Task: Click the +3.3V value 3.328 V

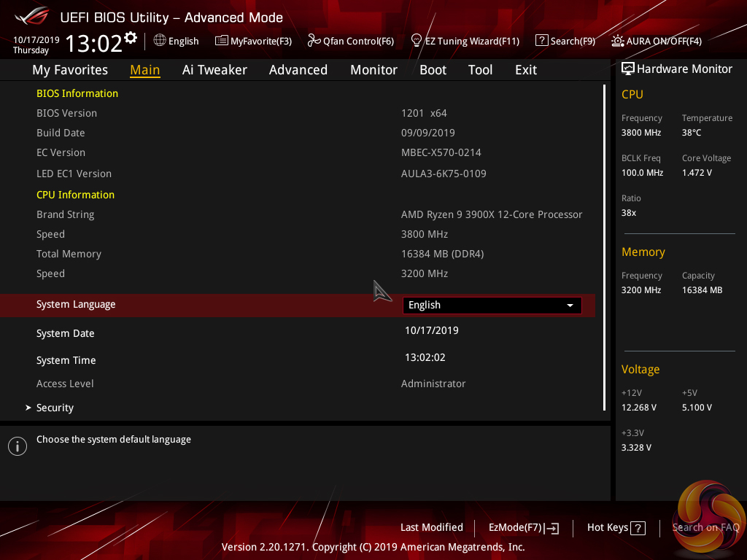Action: (636, 448)
